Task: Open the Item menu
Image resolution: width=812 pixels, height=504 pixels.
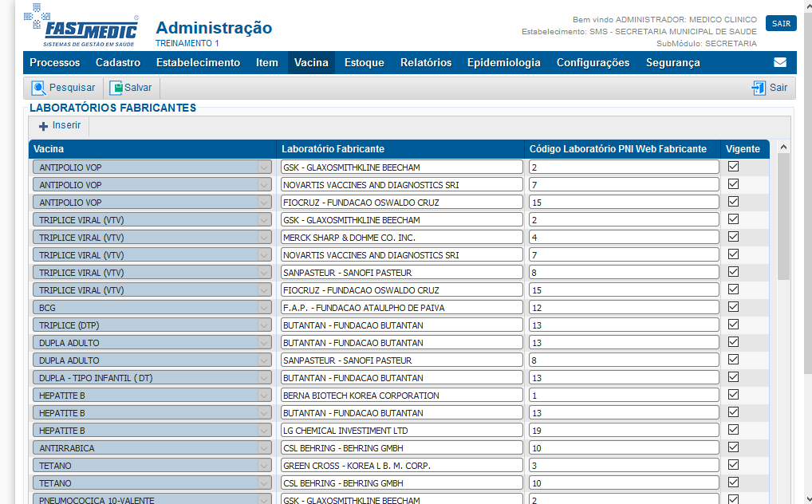Action: (266, 63)
